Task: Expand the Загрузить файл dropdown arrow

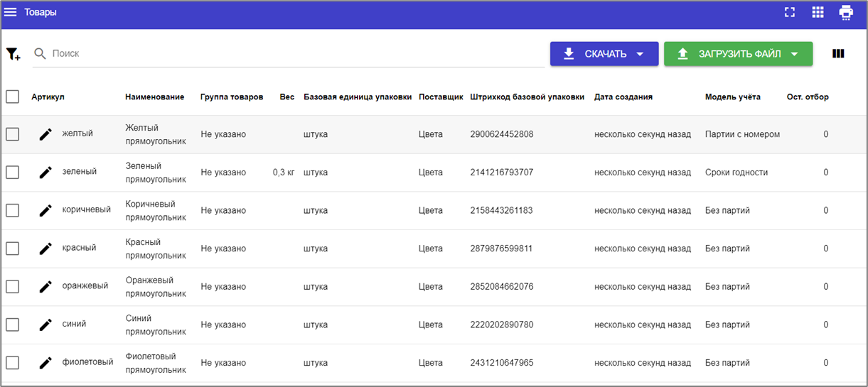Action: [795, 54]
